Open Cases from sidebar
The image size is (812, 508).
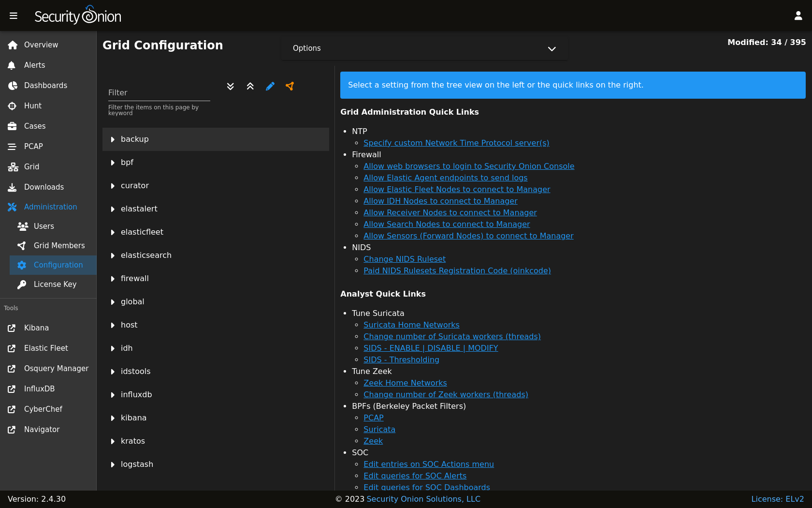pyautogui.click(x=48, y=126)
